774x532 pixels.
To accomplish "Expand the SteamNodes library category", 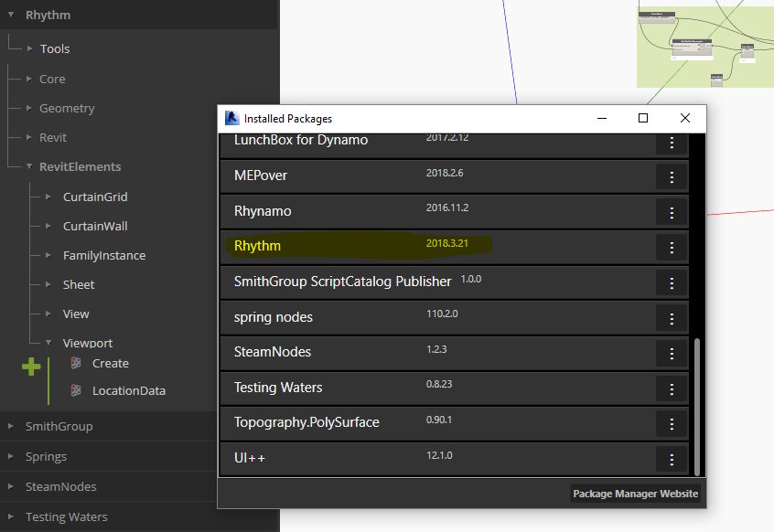I will click(10, 486).
